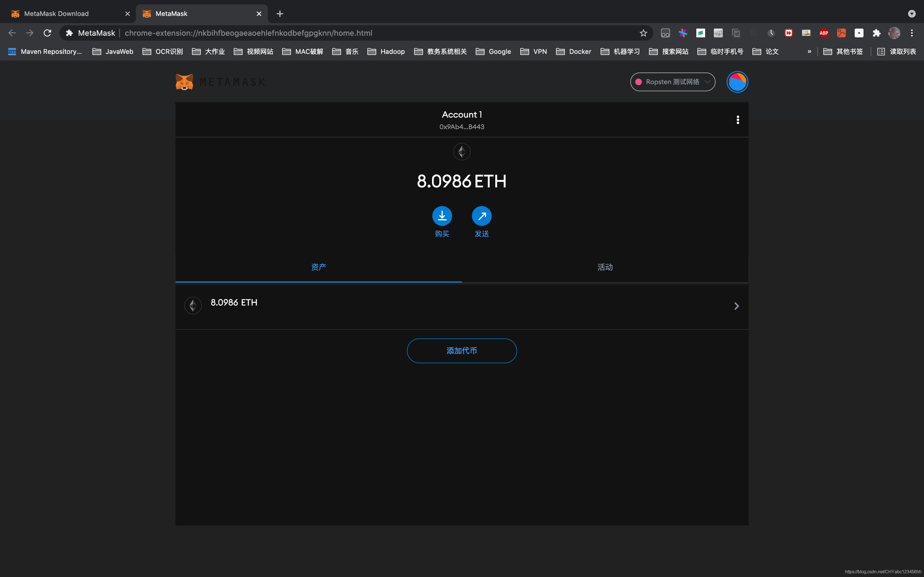
Task: Click the Adblock Plus ABP extension icon
Action: point(824,33)
